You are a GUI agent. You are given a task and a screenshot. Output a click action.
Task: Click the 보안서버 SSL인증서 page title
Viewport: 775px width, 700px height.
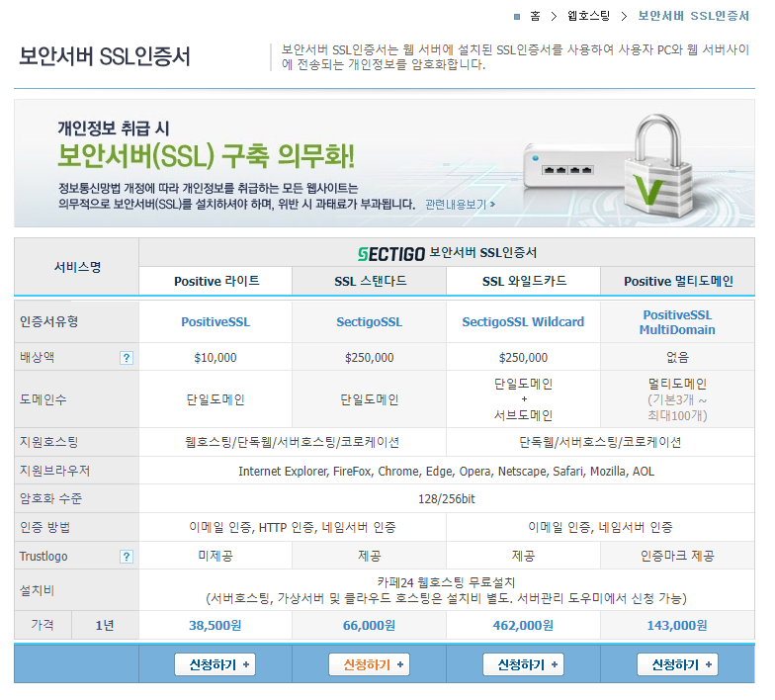[x=105, y=56]
